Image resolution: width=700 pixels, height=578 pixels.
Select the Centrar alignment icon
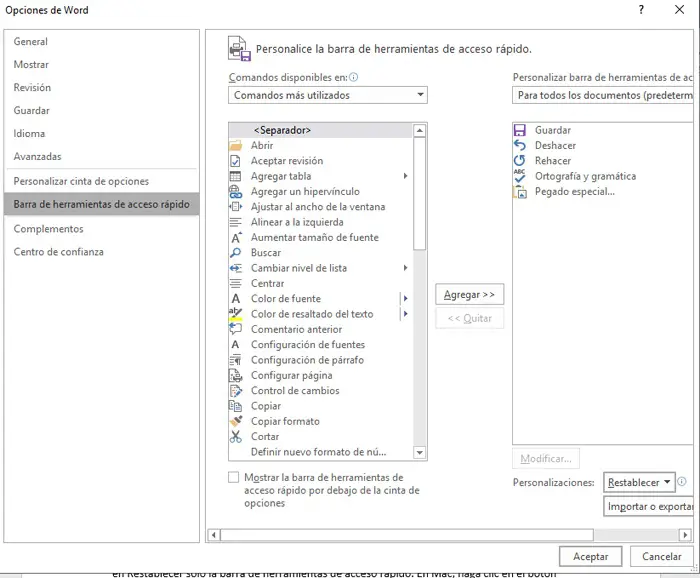[x=235, y=283]
